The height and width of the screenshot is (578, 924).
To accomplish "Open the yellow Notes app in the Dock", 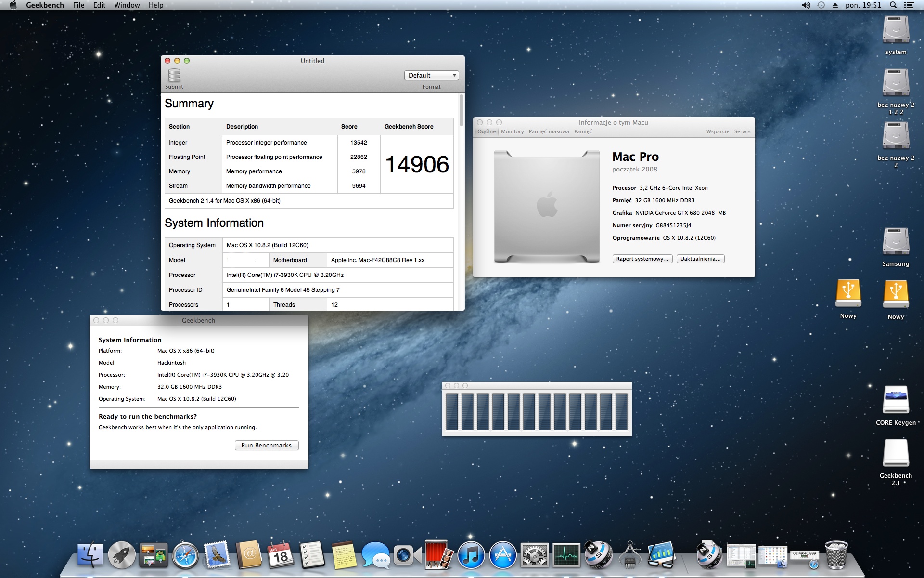I will pyautogui.click(x=344, y=555).
